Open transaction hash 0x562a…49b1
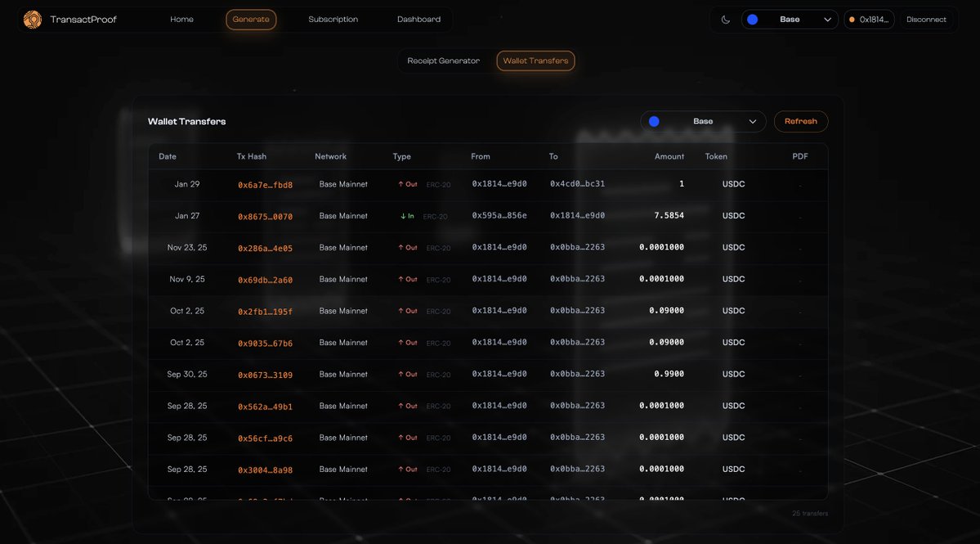Image resolution: width=980 pixels, height=544 pixels. point(265,407)
